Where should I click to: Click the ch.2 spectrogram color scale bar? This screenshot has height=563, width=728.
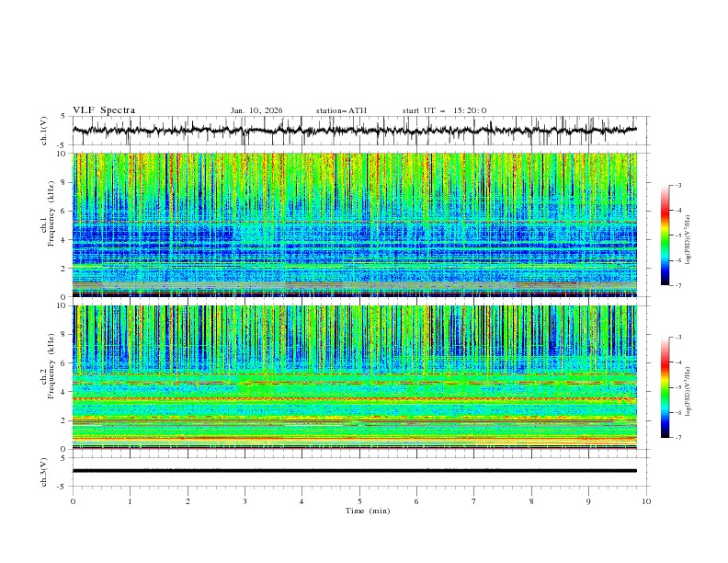point(665,387)
